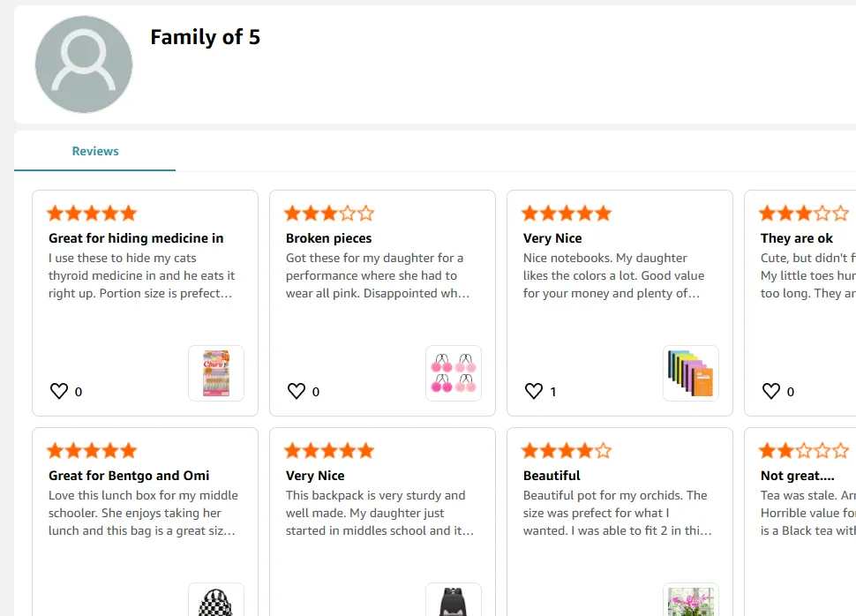856x616 pixels.
Task: Open the checkered lunch bag thumbnail
Action: pyautogui.click(x=216, y=602)
